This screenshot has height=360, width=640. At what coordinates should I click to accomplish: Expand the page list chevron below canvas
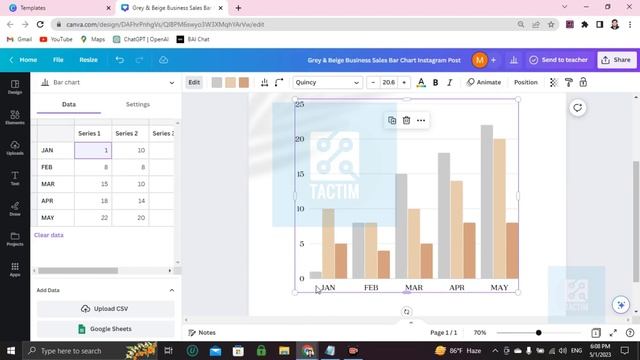pos(411,322)
